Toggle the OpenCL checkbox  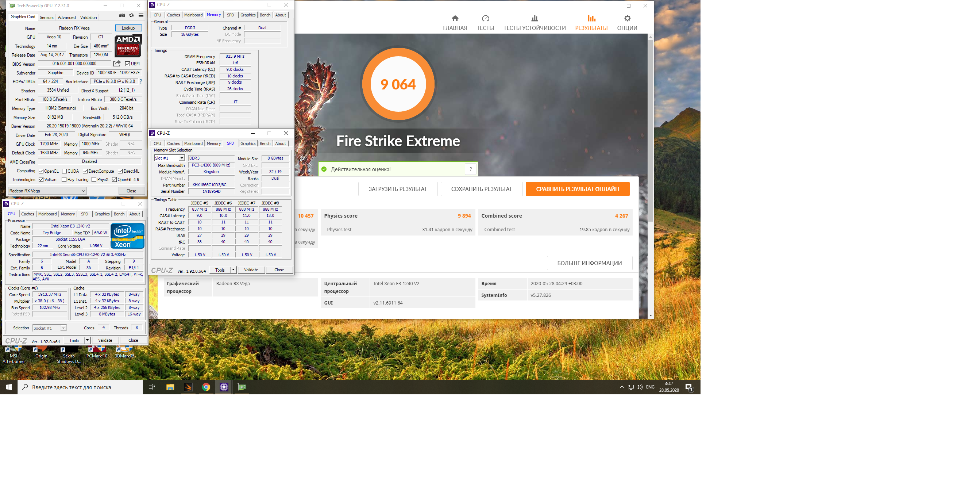pyautogui.click(x=41, y=171)
